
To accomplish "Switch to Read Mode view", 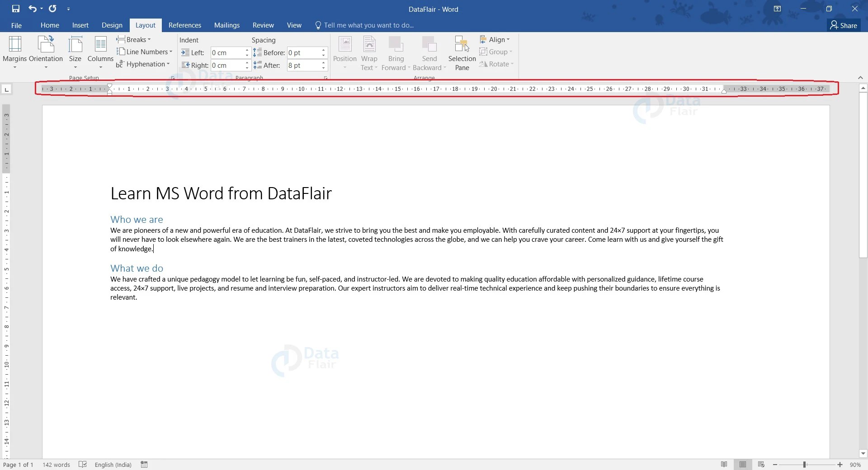I will coord(724,464).
